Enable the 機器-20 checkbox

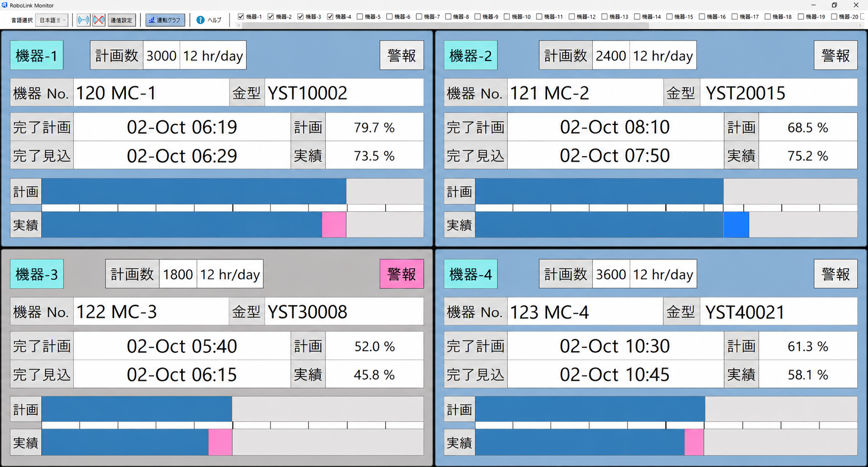click(x=834, y=17)
